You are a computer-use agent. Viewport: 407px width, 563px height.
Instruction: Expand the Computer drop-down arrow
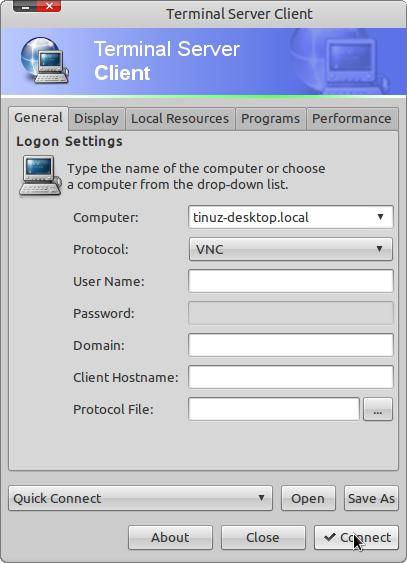[x=380, y=217]
